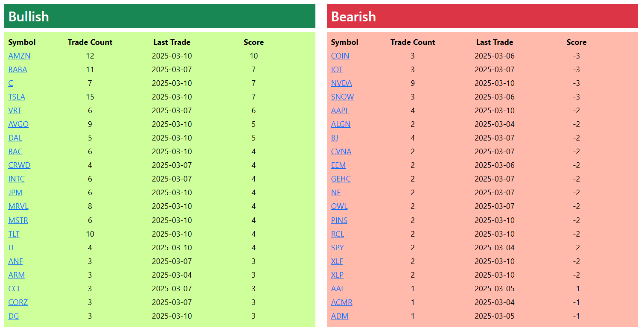Open the ACMR symbol link

pyautogui.click(x=342, y=302)
